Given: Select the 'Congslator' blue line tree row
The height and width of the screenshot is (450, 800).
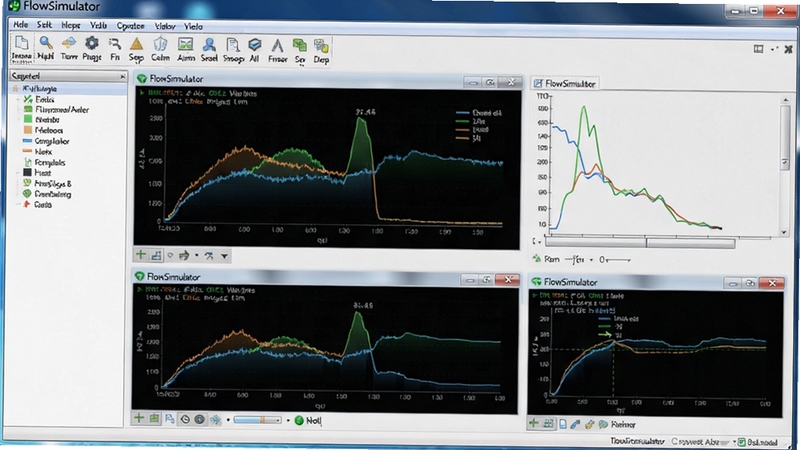Looking at the screenshot, I should pyautogui.click(x=45, y=141).
